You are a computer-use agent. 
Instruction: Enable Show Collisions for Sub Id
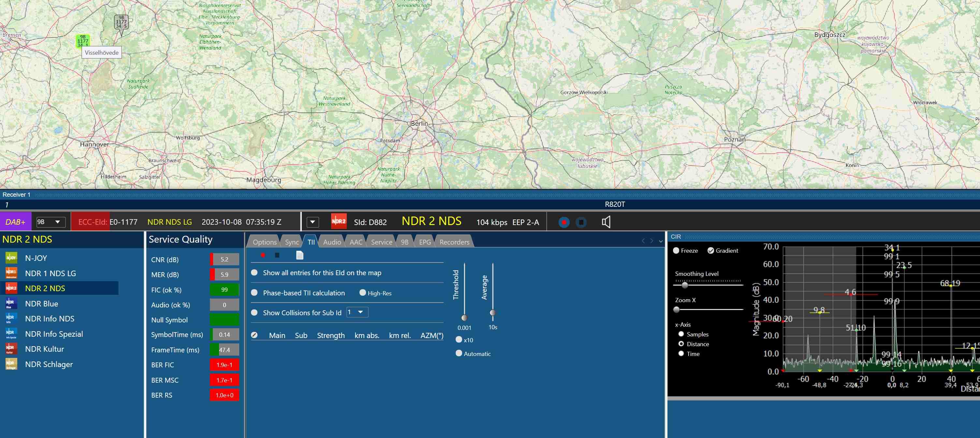pyautogui.click(x=255, y=313)
